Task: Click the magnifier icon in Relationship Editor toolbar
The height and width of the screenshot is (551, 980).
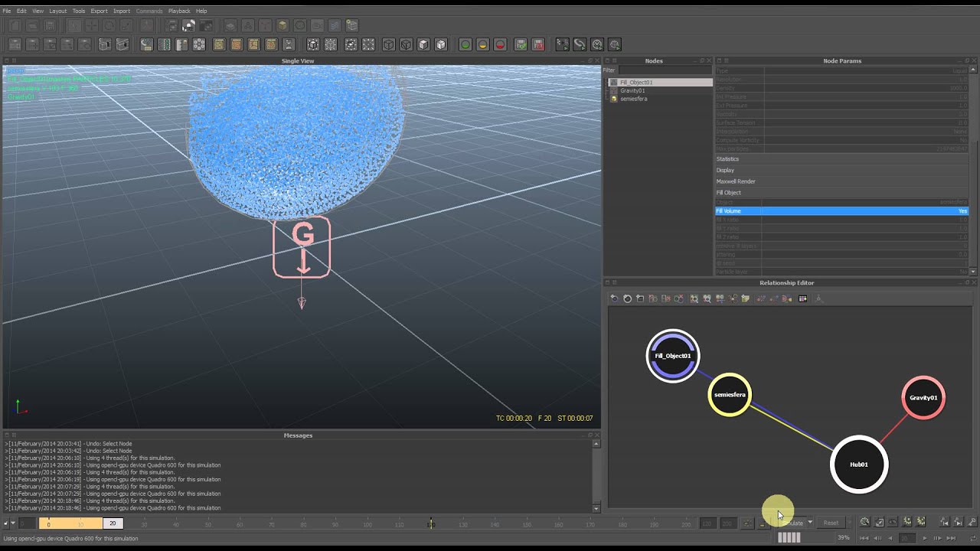Action: point(694,298)
